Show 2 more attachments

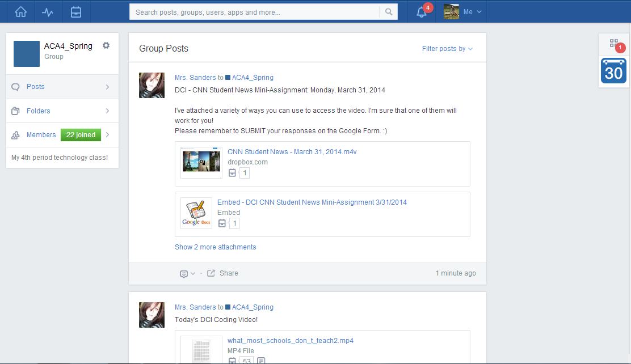(215, 247)
